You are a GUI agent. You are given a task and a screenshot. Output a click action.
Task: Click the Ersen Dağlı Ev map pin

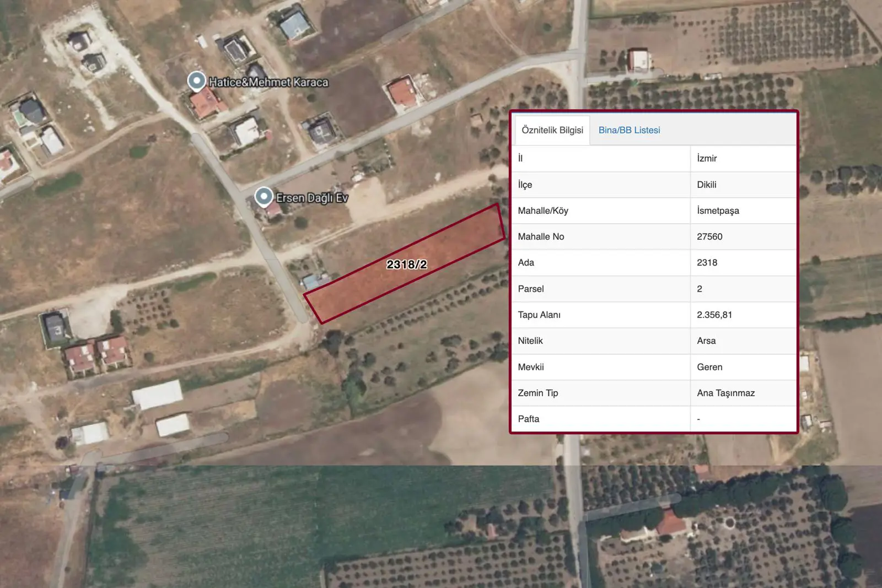pos(263,197)
